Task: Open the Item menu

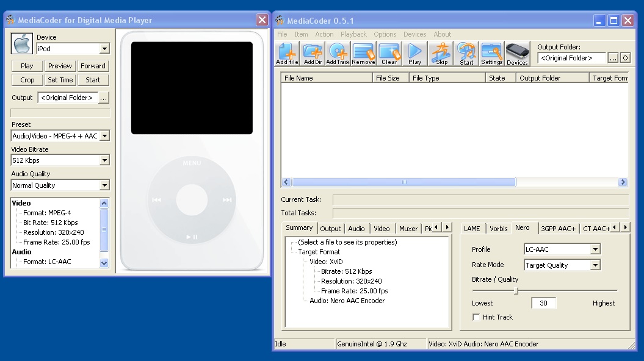Action: point(301,34)
